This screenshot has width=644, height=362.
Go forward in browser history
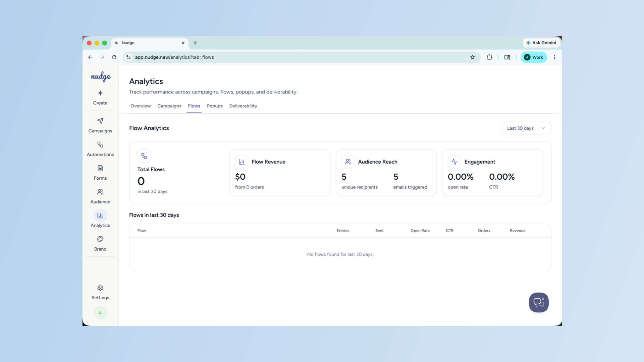[x=102, y=57]
